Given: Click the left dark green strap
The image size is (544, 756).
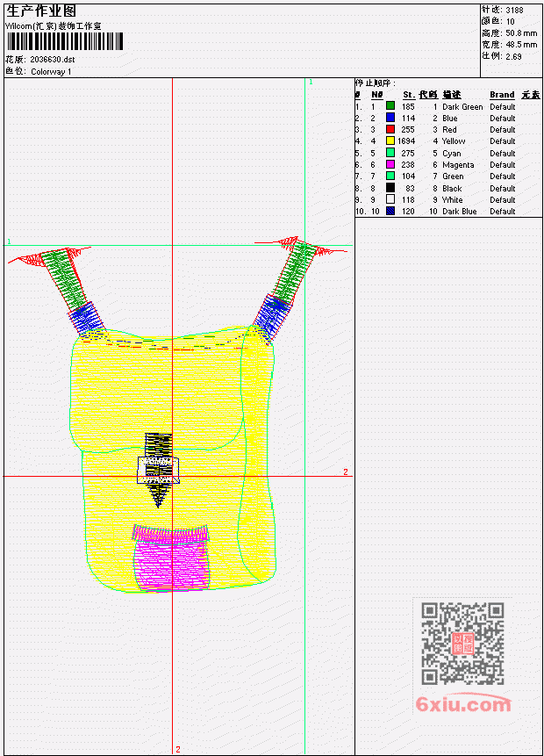Looking at the screenshot, I should click(64, 278).
